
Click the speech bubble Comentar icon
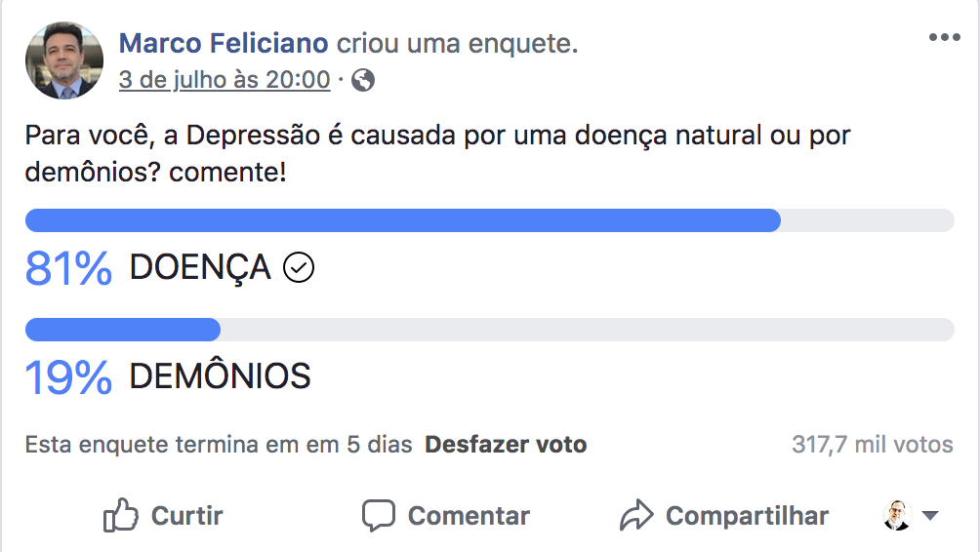tap(378, 515)
